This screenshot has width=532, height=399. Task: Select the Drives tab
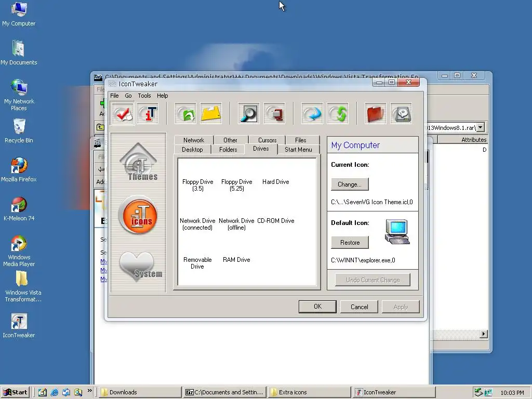tap(261, 149)
